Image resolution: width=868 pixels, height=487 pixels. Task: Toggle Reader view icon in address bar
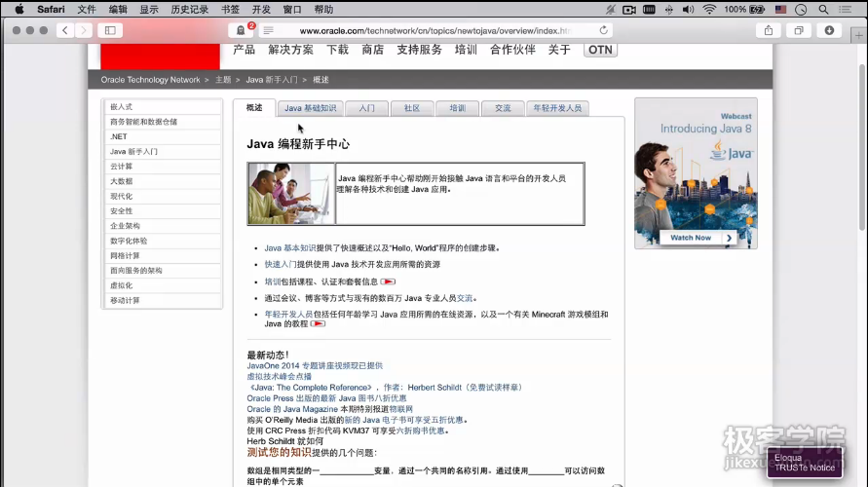269,30
